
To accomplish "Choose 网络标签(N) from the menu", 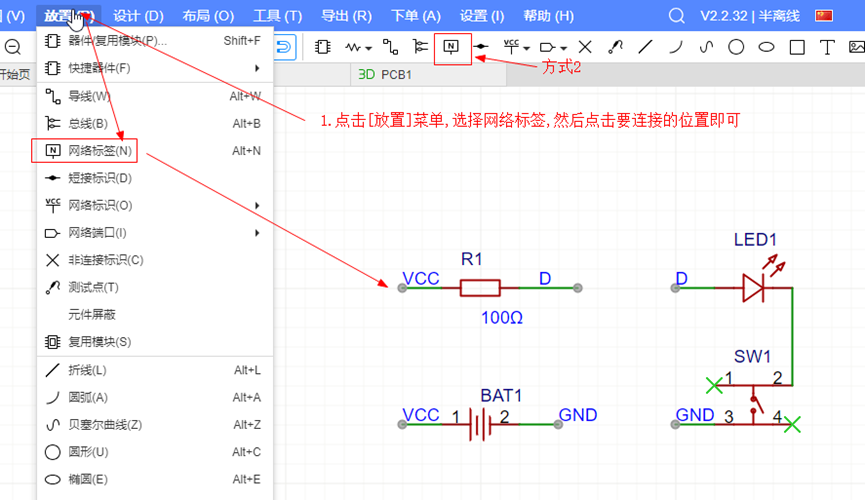I will (x=155, y=151).
